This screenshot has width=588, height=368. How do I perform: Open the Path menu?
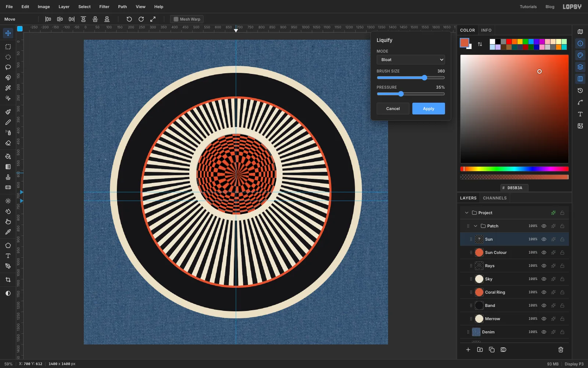tap(122, 7)
